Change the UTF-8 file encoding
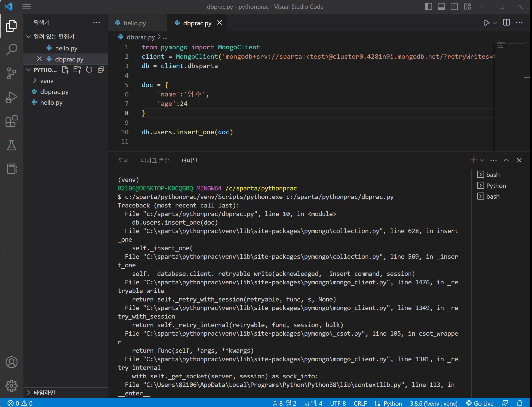Image resolution: width=532 pixels, height=407 pixels. coord(338,403)
